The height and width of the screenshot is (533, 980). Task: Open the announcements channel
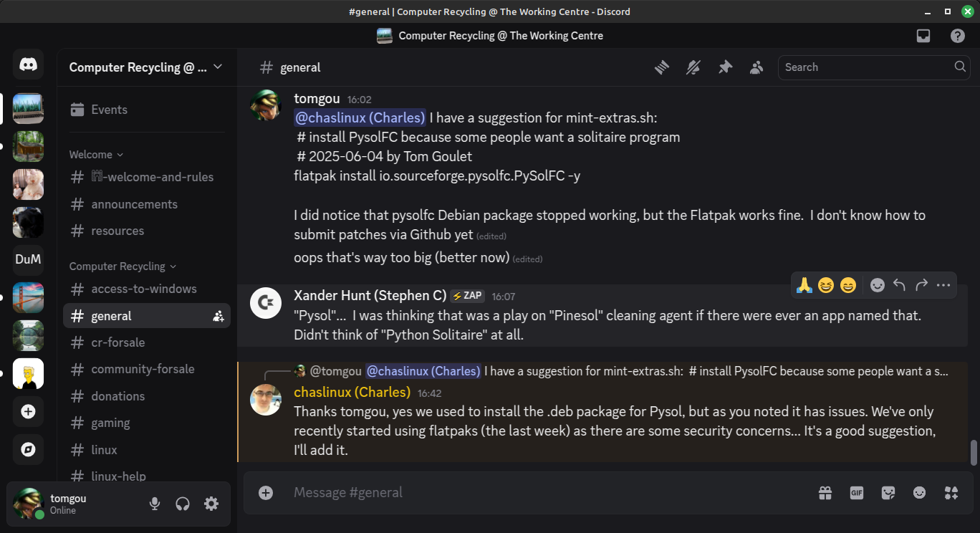click(134, 204)
